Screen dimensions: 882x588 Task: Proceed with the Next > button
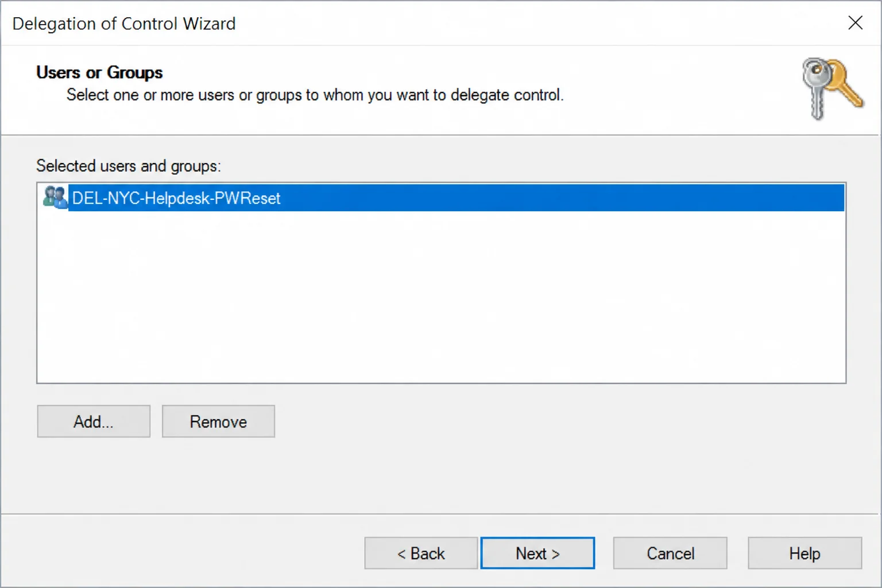pyautogui.click(x=537, y=554)
